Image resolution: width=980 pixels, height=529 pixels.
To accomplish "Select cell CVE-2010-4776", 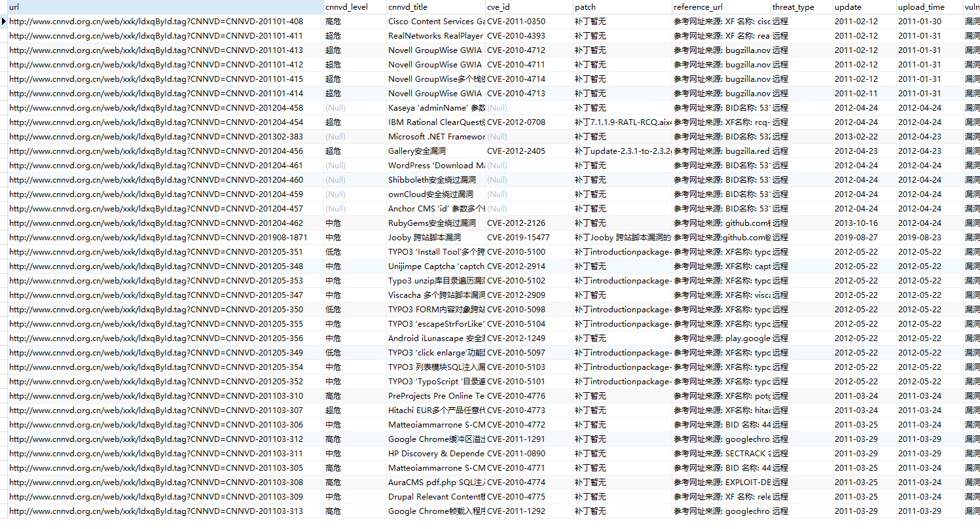I will [x=529, y=396].
